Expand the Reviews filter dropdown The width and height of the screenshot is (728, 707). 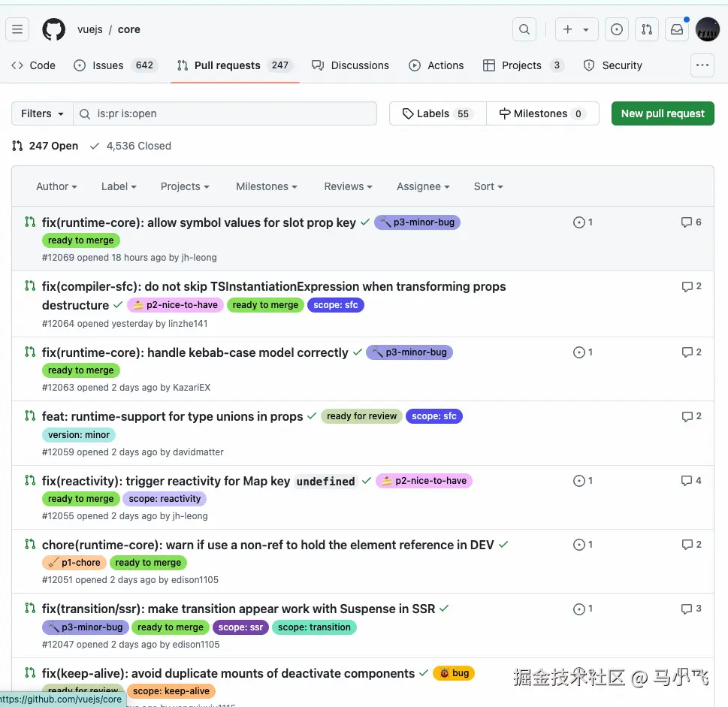348,186
